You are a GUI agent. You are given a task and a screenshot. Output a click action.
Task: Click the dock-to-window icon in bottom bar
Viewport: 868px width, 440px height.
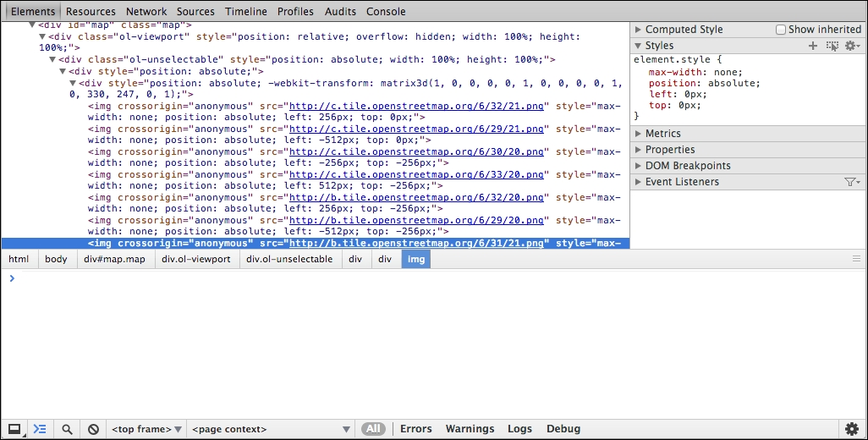(x=15, y=429)
